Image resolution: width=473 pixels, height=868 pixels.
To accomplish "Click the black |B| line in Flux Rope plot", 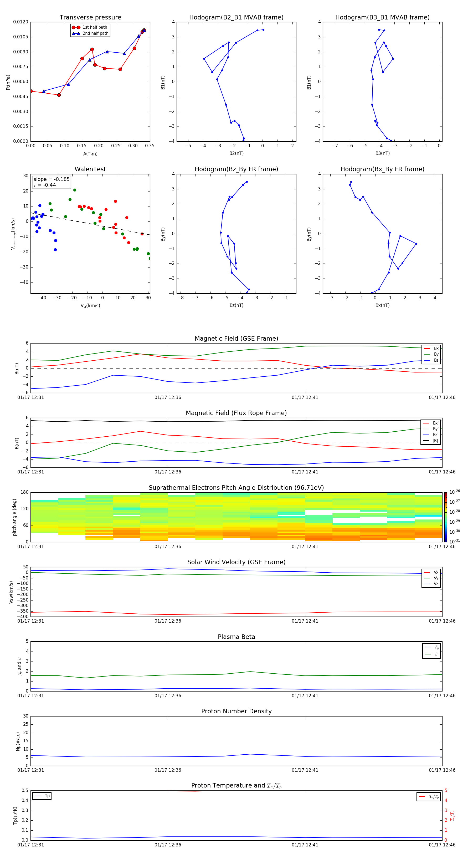I will pos(236,421).
